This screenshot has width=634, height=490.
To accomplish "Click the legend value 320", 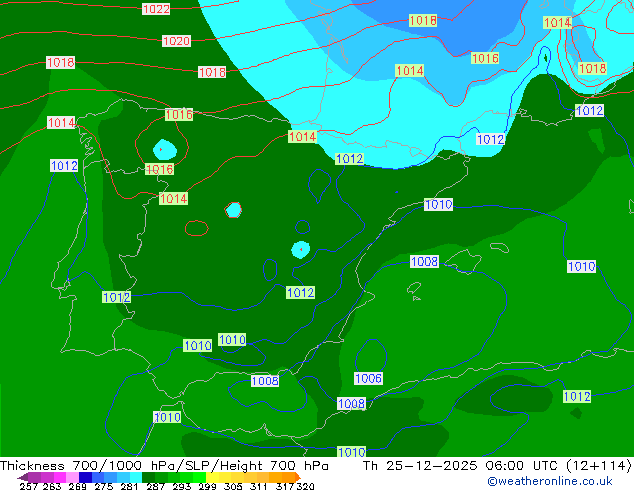I will (x=306, y=486).
